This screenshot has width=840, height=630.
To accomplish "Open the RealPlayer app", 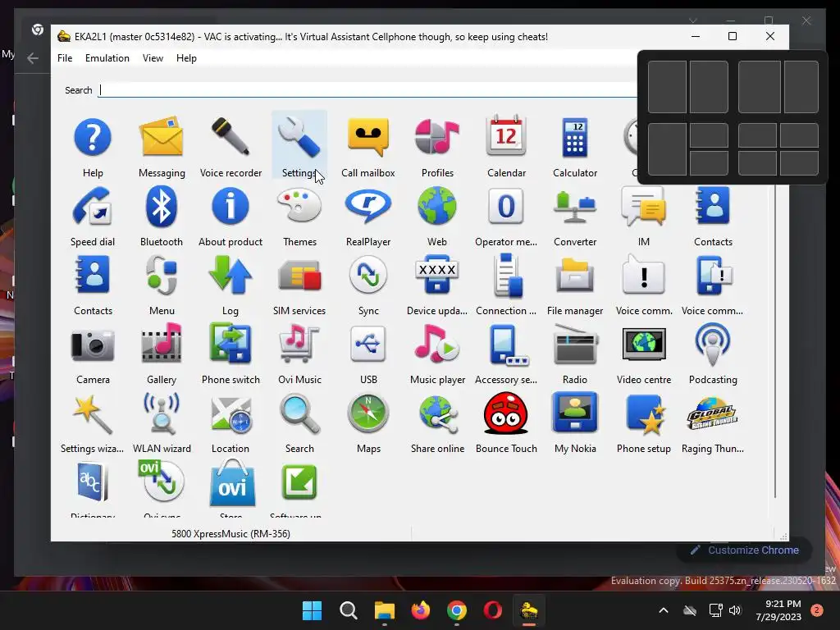I will click(368, 207).
